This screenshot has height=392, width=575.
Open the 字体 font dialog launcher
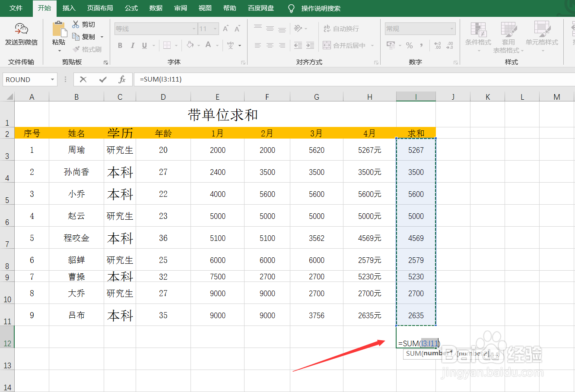coord(243,63)
